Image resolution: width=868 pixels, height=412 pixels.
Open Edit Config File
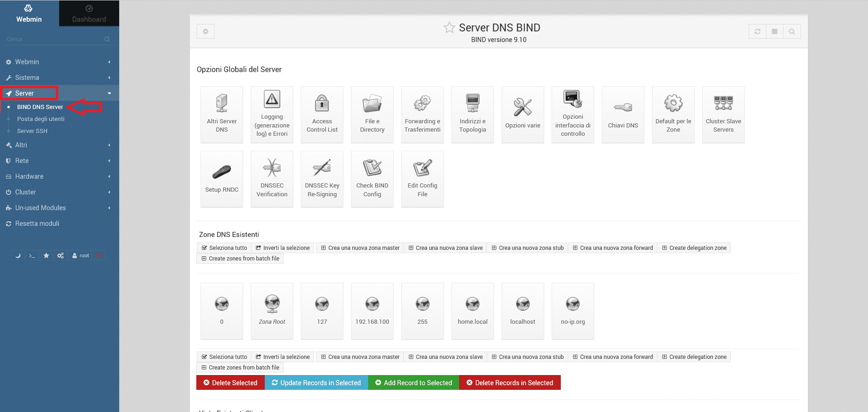point(423,179)
